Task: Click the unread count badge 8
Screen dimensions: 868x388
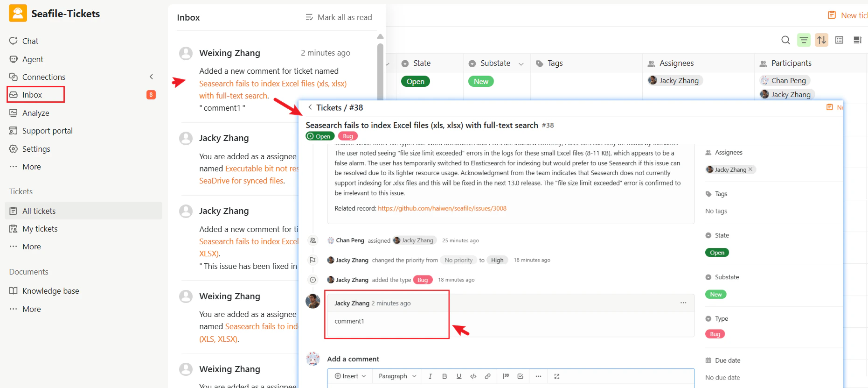Action: point(151,95)
